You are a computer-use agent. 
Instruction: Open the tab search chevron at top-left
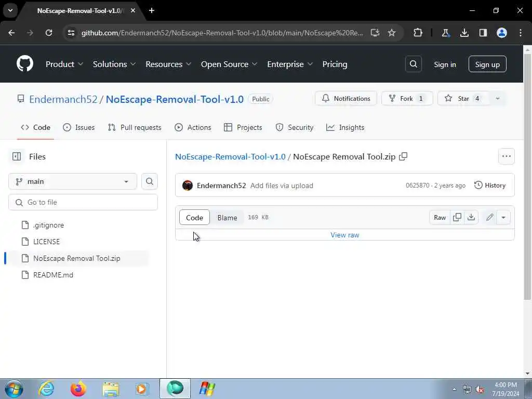[10, 10]
